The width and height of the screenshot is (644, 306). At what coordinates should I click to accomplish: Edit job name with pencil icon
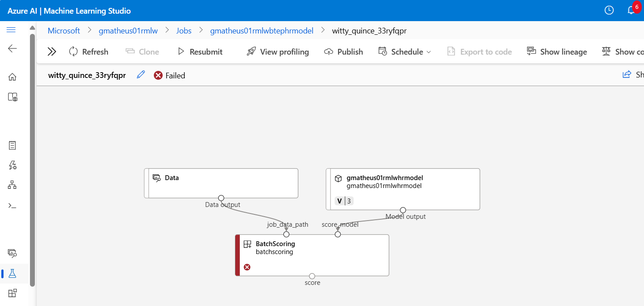141,75
